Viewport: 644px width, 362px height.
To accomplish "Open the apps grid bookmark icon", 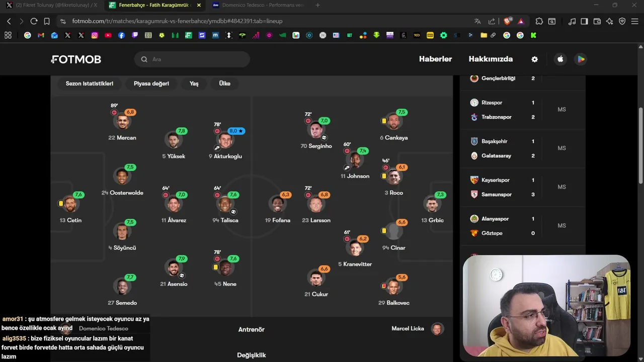I will (8, 35).
